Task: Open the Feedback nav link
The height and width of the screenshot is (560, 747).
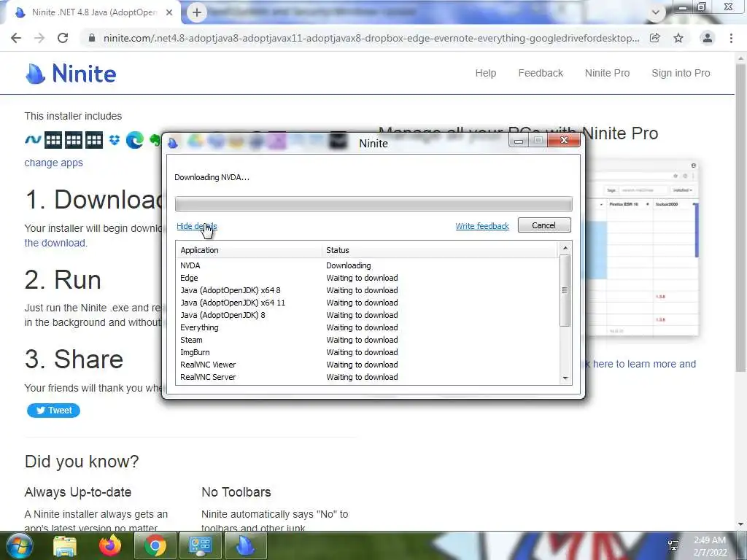Action: (541, 73)
